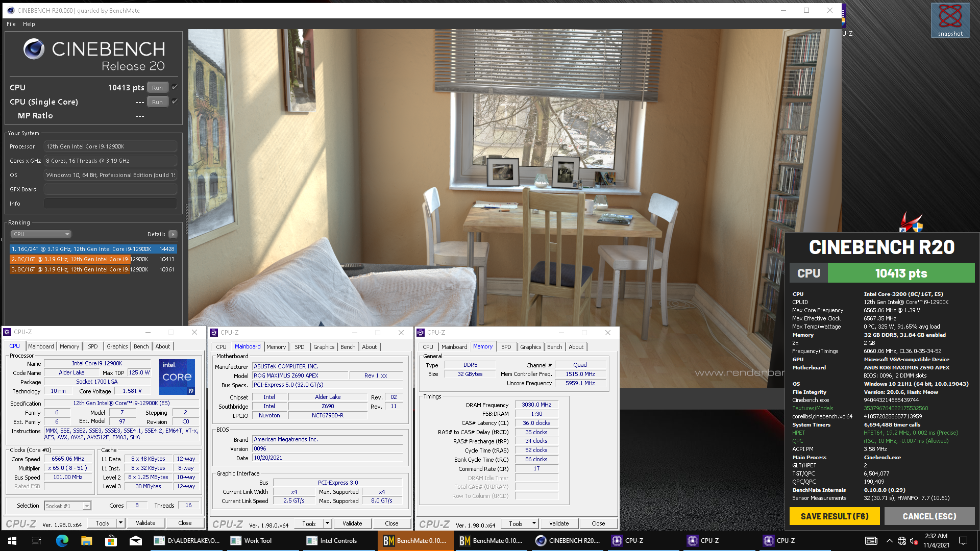
Task: Switch to Intel Controls taskbar window
Action: pos(339,540)
